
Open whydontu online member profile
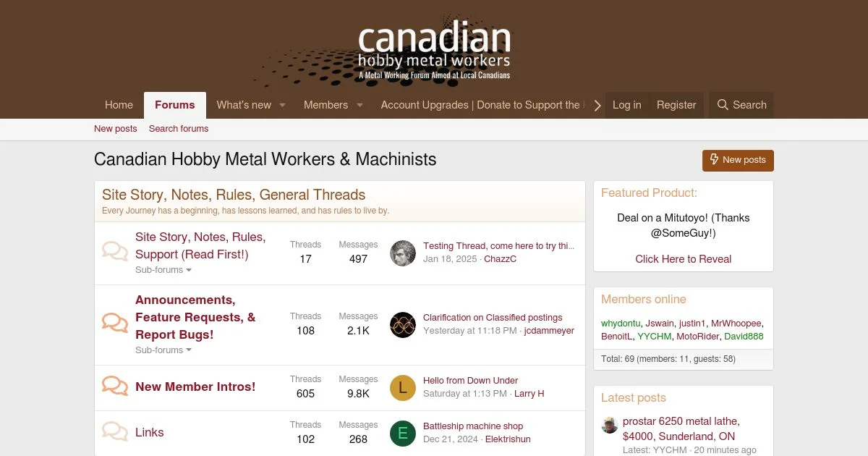[621, 324]
